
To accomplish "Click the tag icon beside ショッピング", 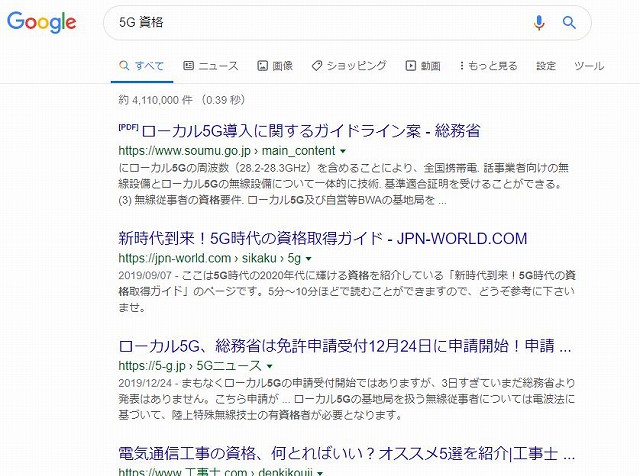I will (317, 66).
